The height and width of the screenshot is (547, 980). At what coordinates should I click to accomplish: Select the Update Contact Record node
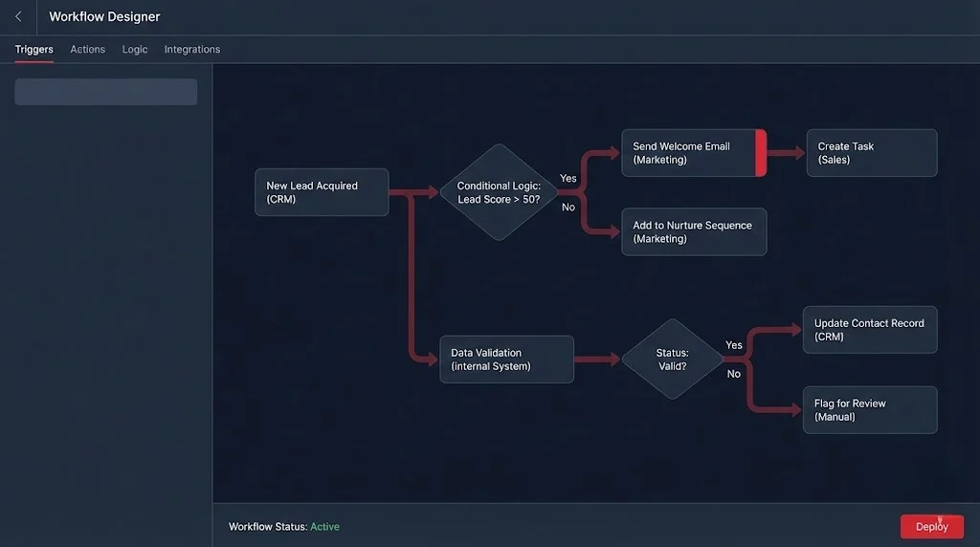869,330
